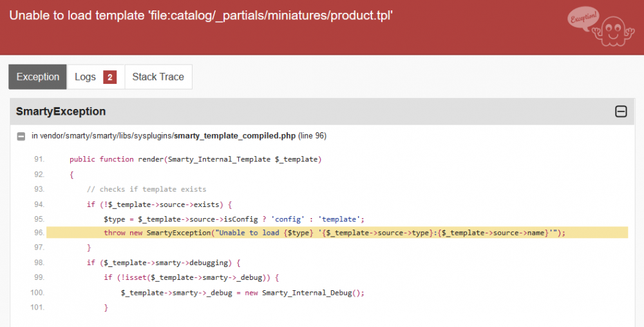Click the opening brace on line 92
Screen dimensions: 644x327
(71, 175)
